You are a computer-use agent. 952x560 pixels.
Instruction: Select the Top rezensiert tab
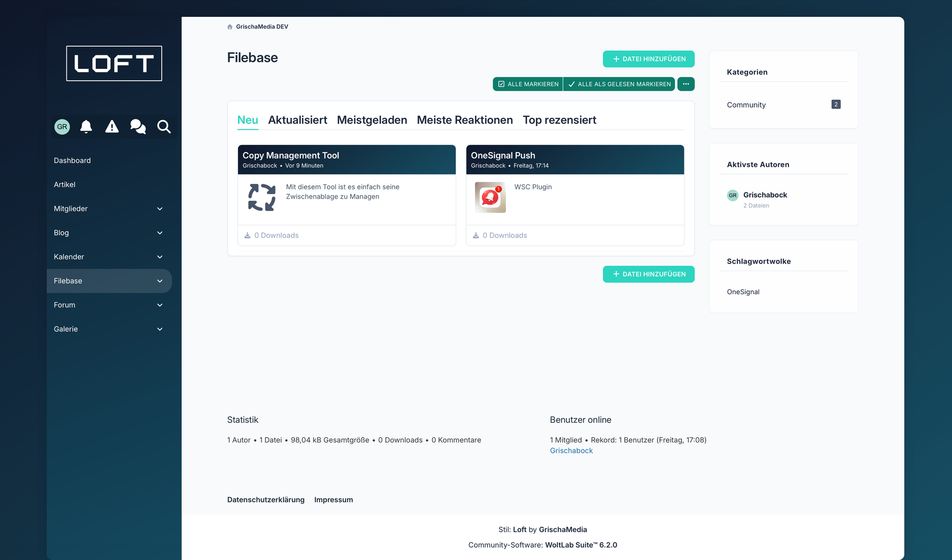(x=559, y=120)
